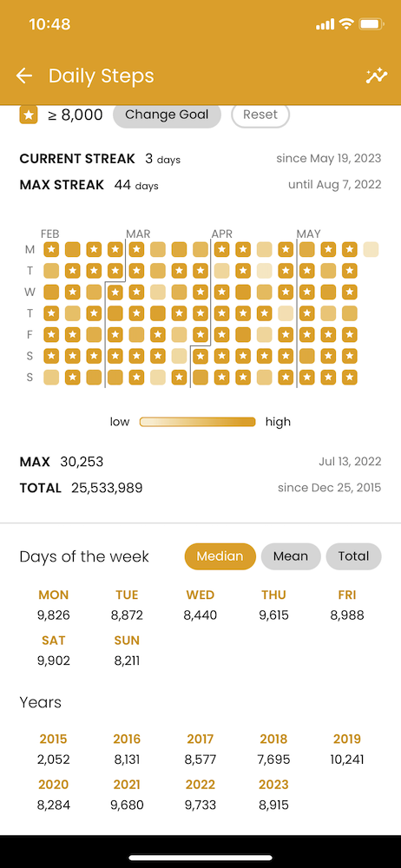Tap the cellular signal bars icon
This screenshot has width=401, height=868.
pos(325,24)
